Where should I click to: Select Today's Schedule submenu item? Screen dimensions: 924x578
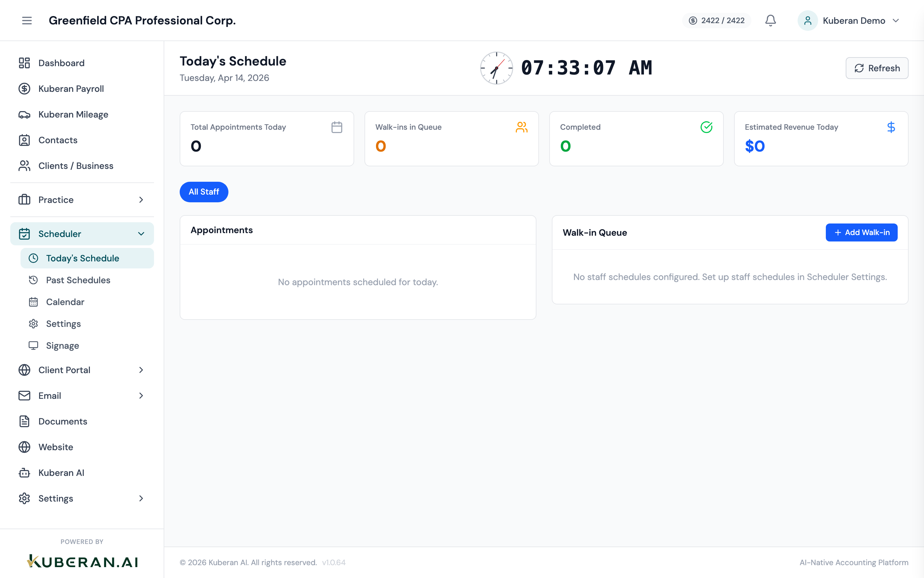(x=87, y=258)
